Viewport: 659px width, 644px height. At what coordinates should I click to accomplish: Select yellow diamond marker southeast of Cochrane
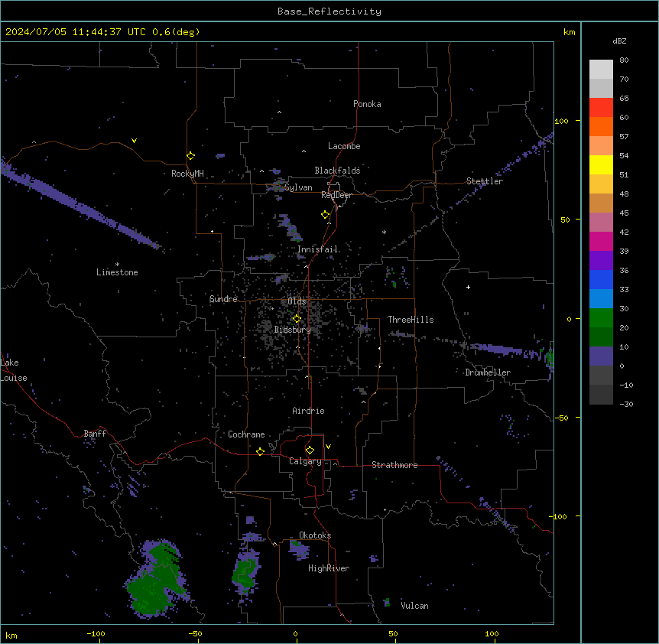260,451
